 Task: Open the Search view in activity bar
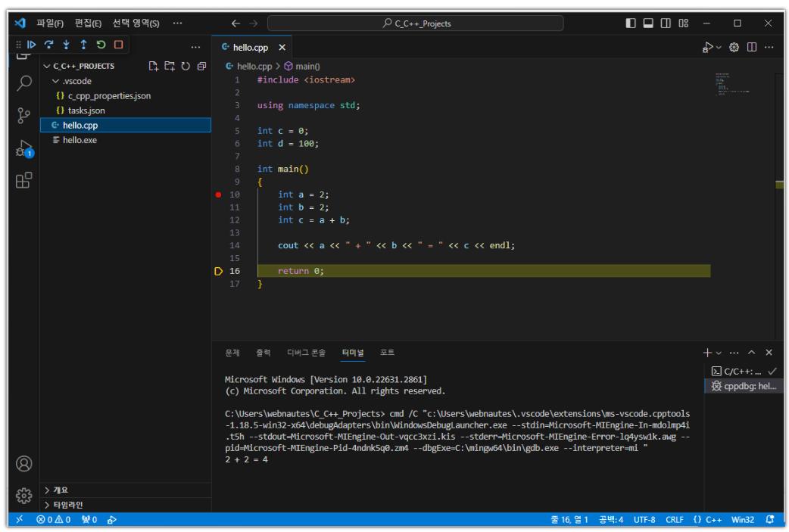23,83
